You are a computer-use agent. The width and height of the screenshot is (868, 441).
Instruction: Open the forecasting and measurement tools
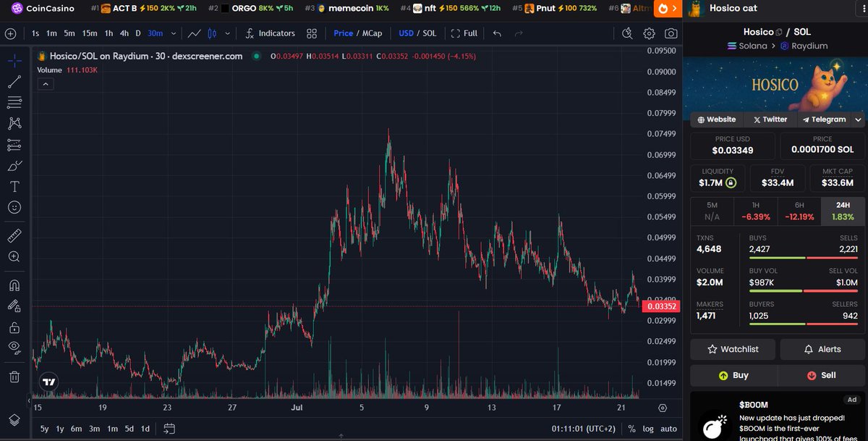click(x=14, y=145)
